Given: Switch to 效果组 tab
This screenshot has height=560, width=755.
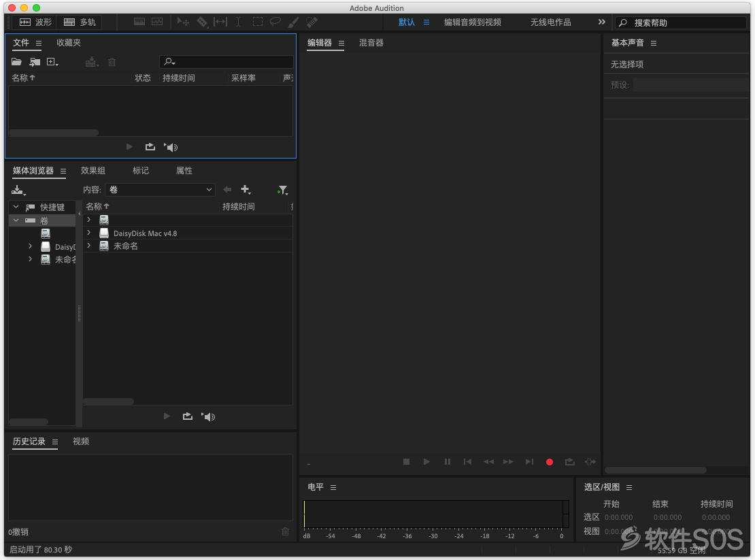Looking at the screenshot, I should pos(93,171).
